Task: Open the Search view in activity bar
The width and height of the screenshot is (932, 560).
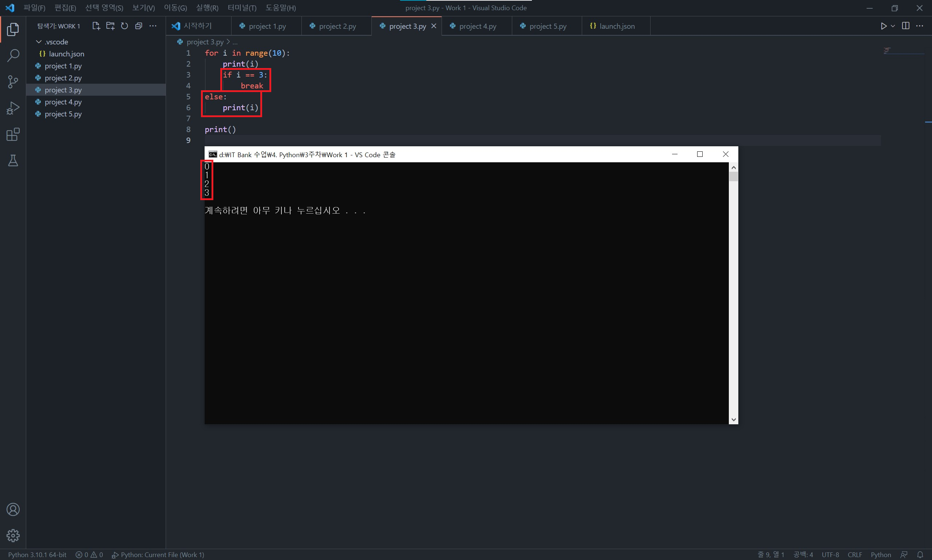Action: pyautogui.click(x=13, y=55)
